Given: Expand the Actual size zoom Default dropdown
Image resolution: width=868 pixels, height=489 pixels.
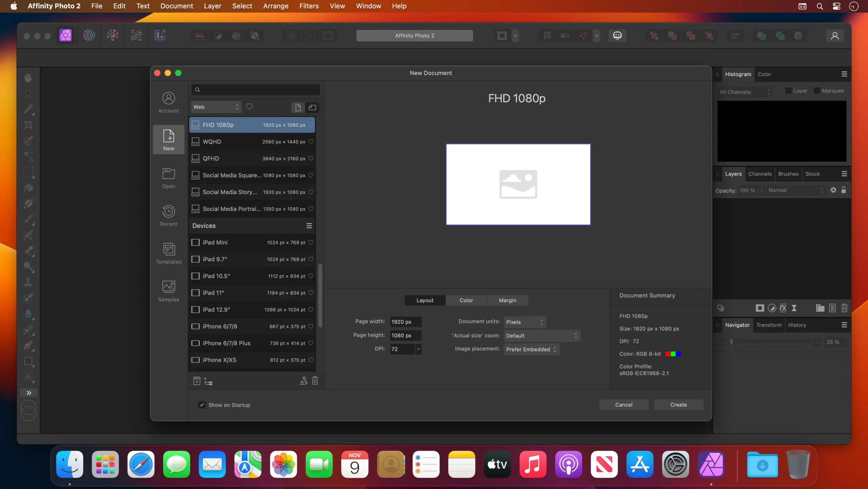Looking at the screenshot, I should pos(539,335).
